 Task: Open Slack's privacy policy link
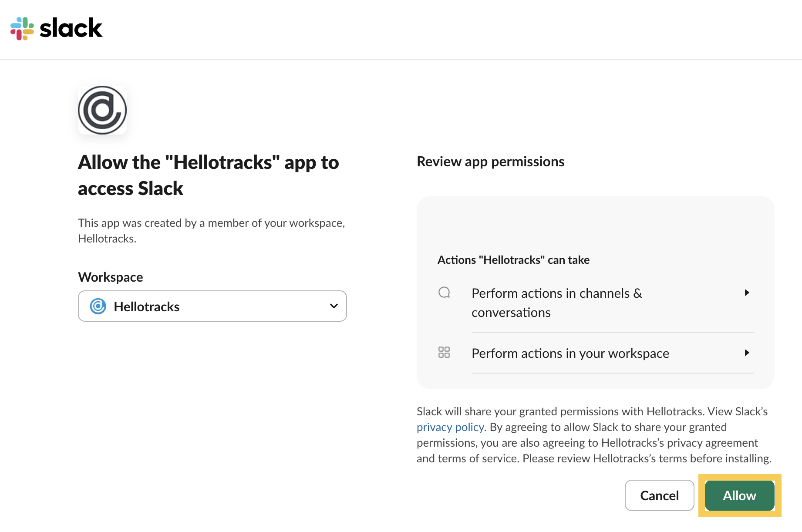tap(450, 427)
